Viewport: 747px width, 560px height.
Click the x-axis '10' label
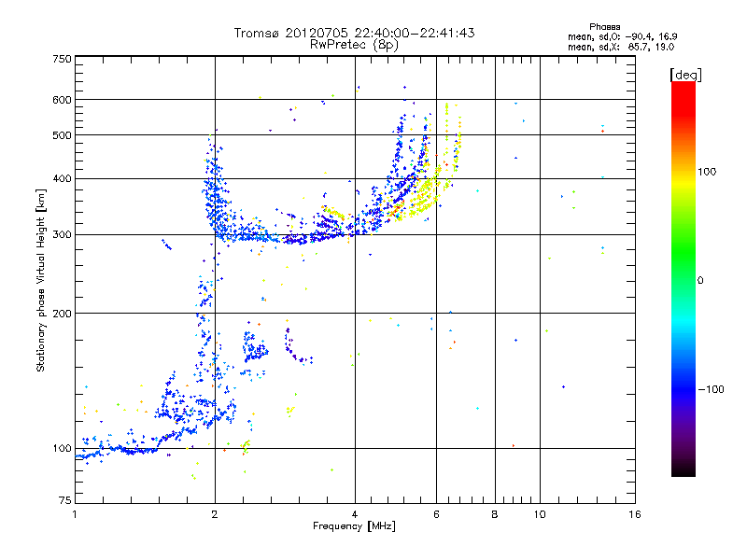540,514
